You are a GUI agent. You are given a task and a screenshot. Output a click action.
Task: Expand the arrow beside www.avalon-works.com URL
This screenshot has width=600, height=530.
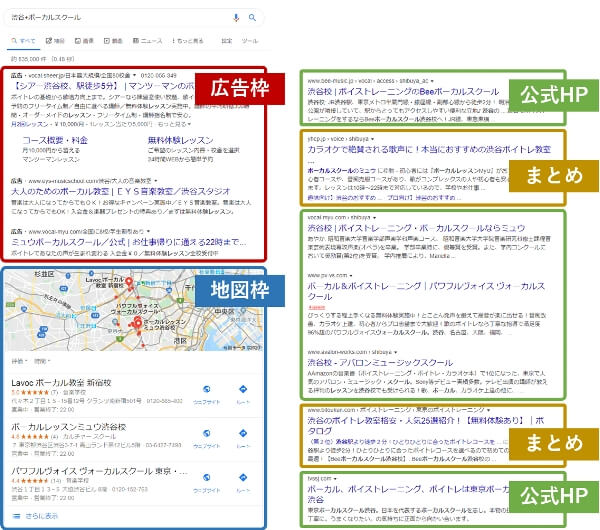(395, 352)
